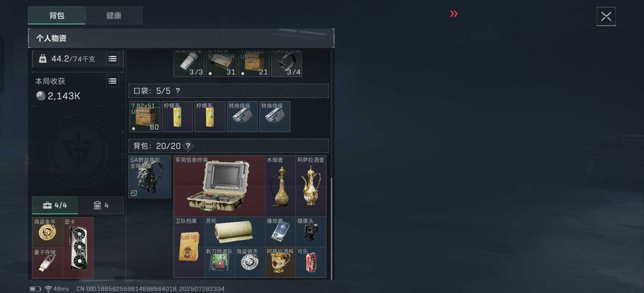
Task: Select the GA野战背包 backpack slot
Action: click(150, 177)
